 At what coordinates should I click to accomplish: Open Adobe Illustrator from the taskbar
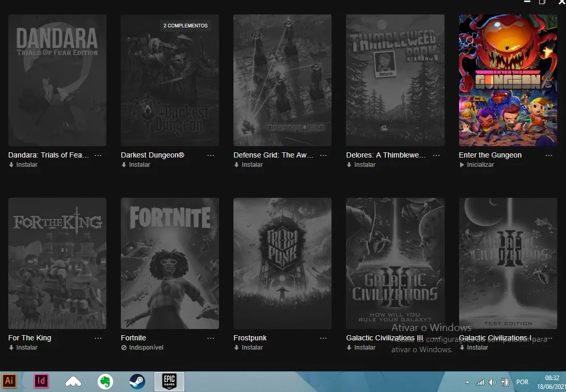[9, 381]
